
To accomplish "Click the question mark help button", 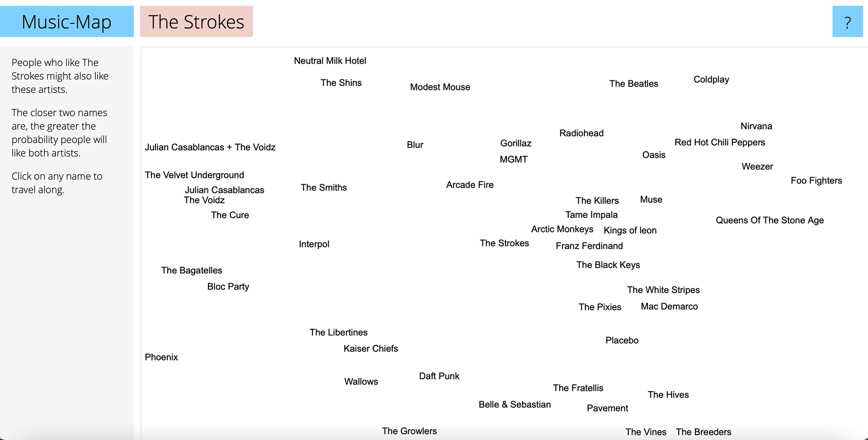I will [x=847, y=22].
